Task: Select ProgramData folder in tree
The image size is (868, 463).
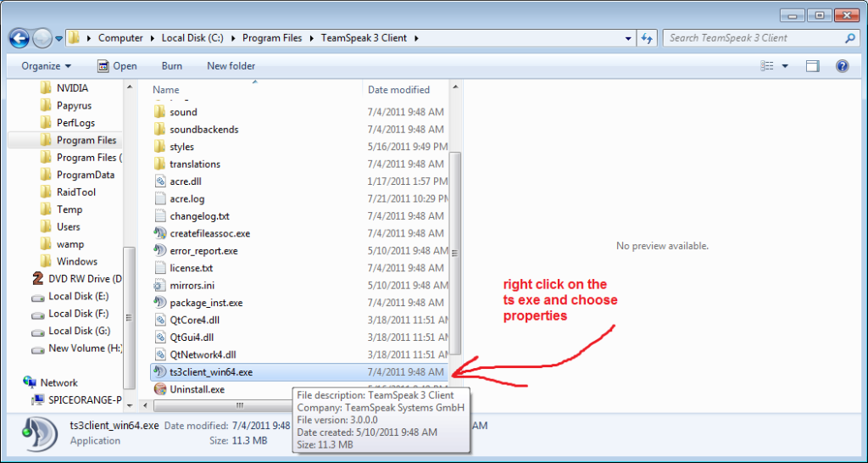Action: (x=86, y=175)
